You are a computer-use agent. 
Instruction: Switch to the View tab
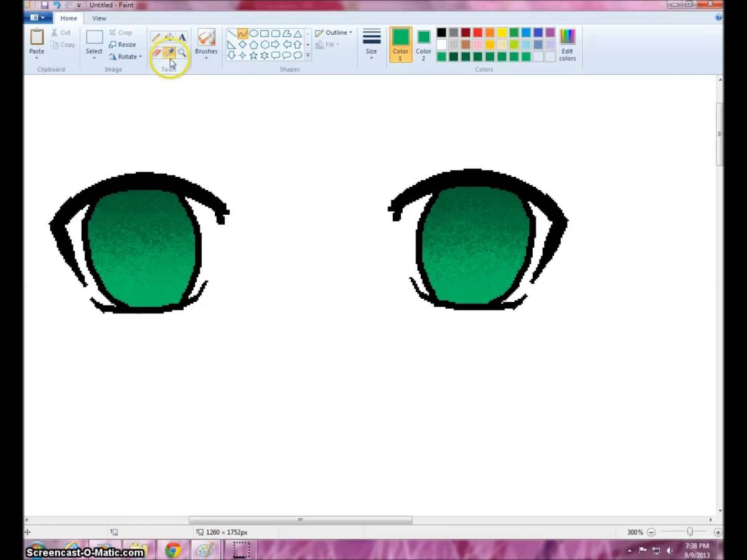coord(99,19)
